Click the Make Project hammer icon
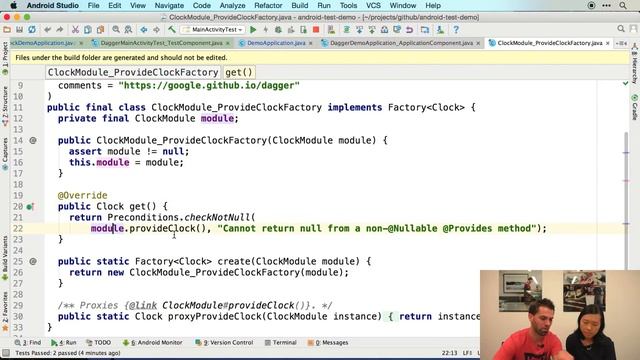The width and height of the screenshot is (640, 360). (x=172, y=29)
